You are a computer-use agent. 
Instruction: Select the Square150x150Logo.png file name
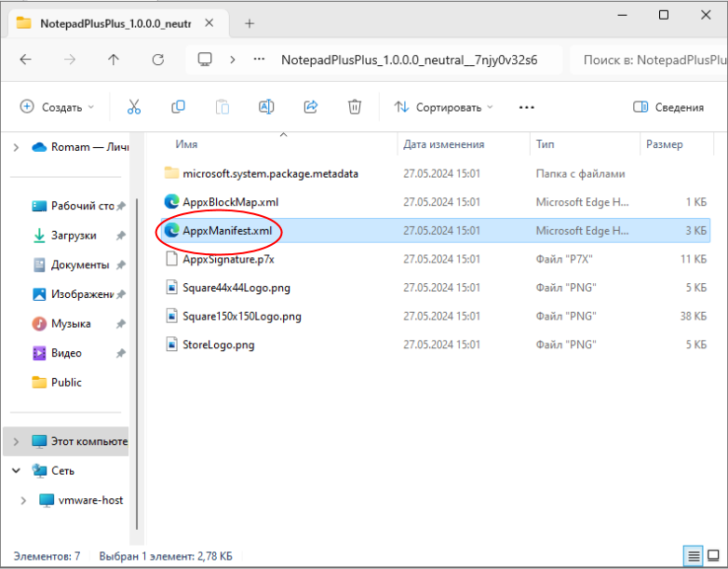(x=242, y=316)
